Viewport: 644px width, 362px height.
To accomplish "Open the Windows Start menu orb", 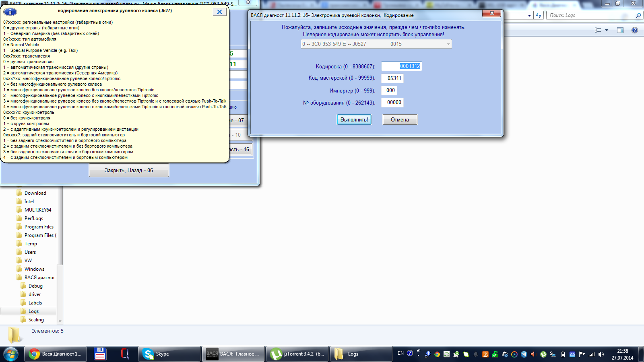I will [x=11, y=354].
